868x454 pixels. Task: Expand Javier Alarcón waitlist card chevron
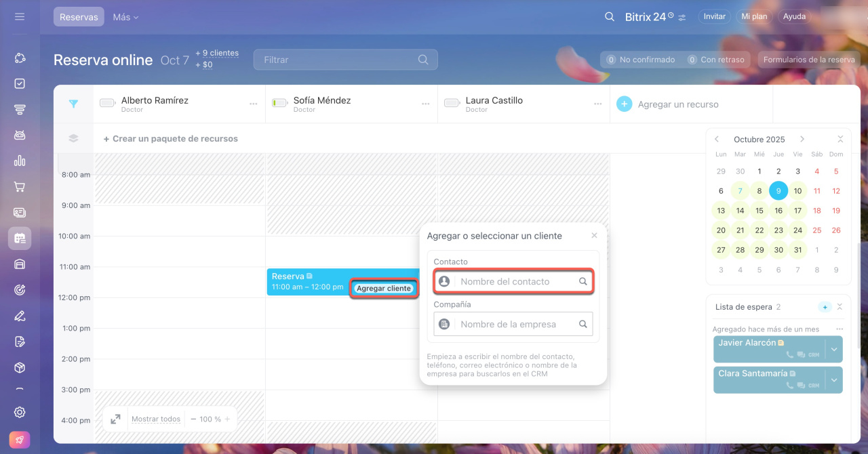tap(834, 349)
